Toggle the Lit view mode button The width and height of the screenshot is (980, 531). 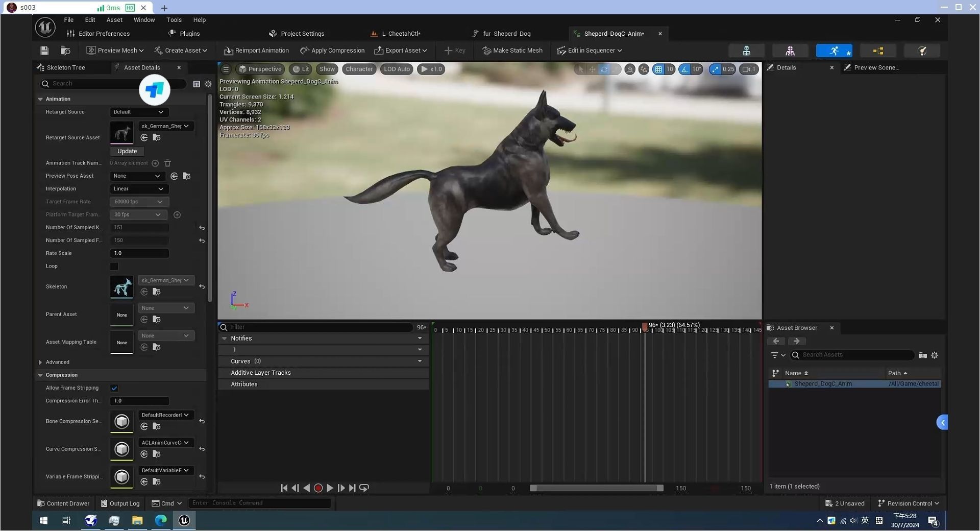coord(301,69)
